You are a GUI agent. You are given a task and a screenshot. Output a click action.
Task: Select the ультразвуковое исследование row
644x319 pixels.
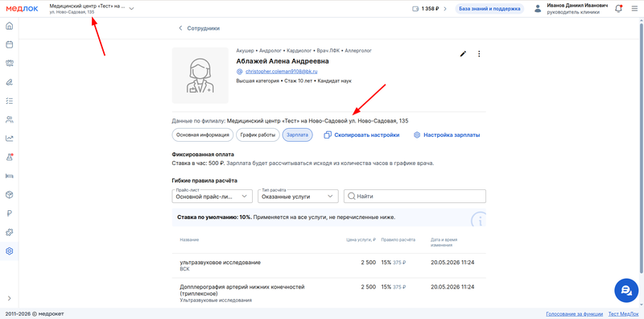coord(328,265)
